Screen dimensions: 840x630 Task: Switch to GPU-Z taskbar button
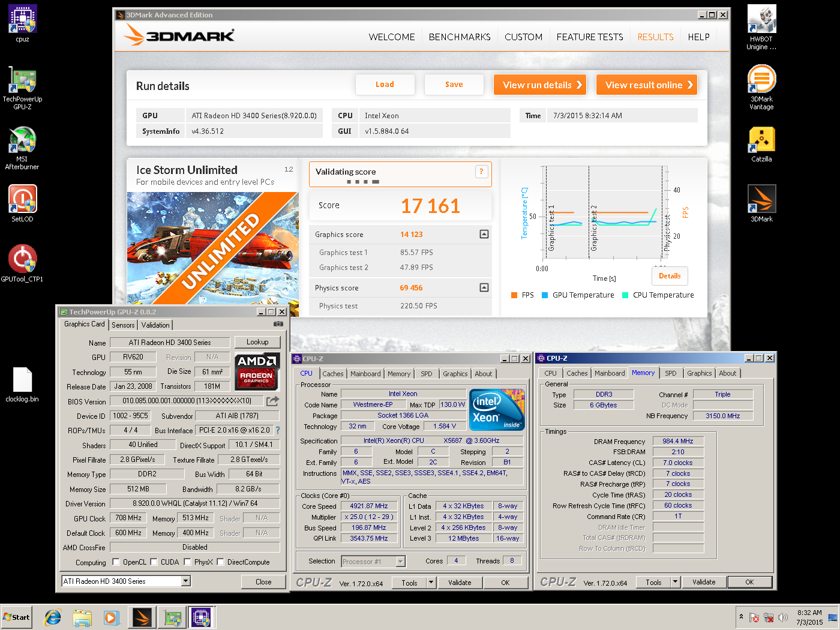(x=172, y=617)
